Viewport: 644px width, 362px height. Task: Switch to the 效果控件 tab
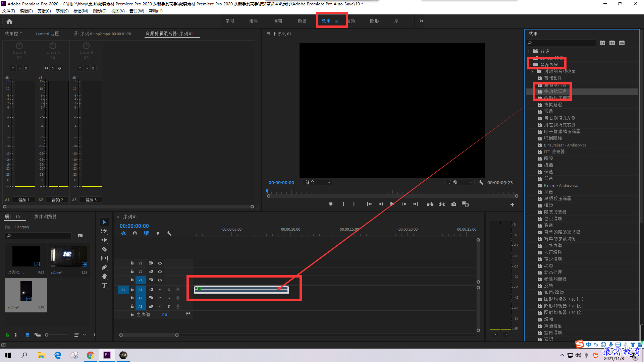pyautogui.click(x=13, y=34)
